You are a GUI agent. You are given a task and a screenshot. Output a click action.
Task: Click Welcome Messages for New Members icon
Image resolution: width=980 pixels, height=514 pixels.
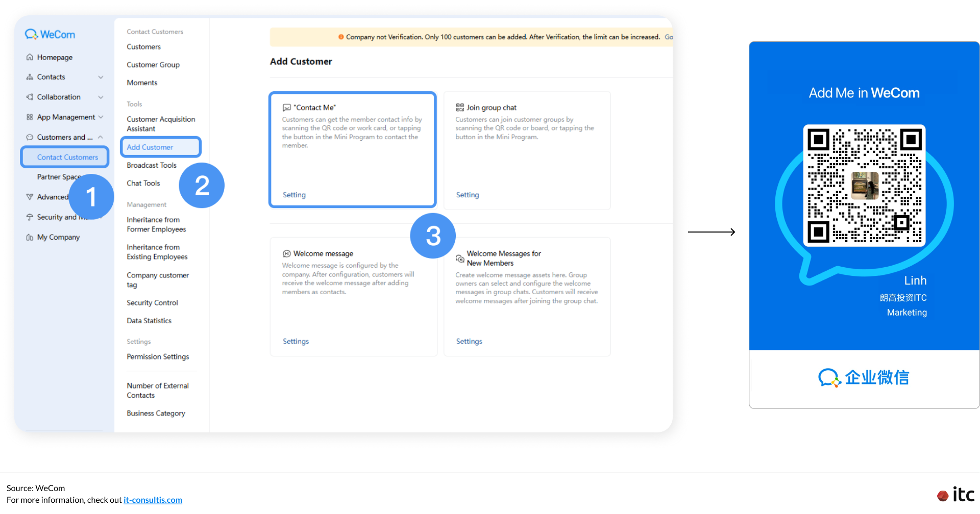click(460, 259)
